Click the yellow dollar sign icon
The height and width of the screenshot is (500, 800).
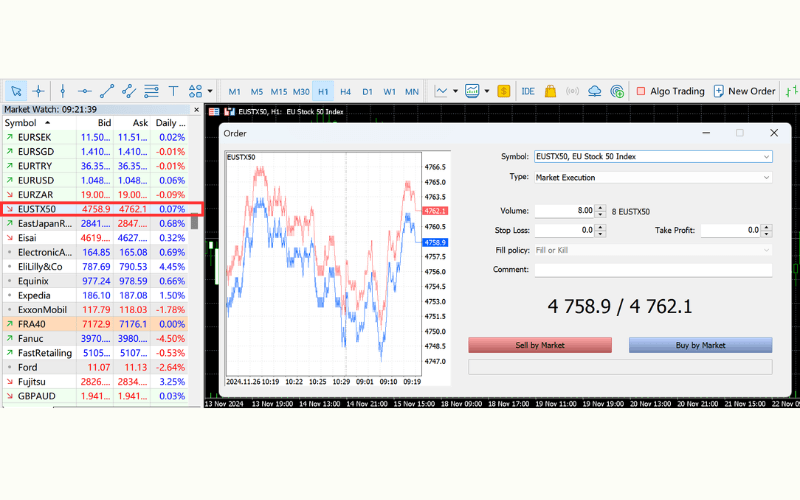[504, 91]
